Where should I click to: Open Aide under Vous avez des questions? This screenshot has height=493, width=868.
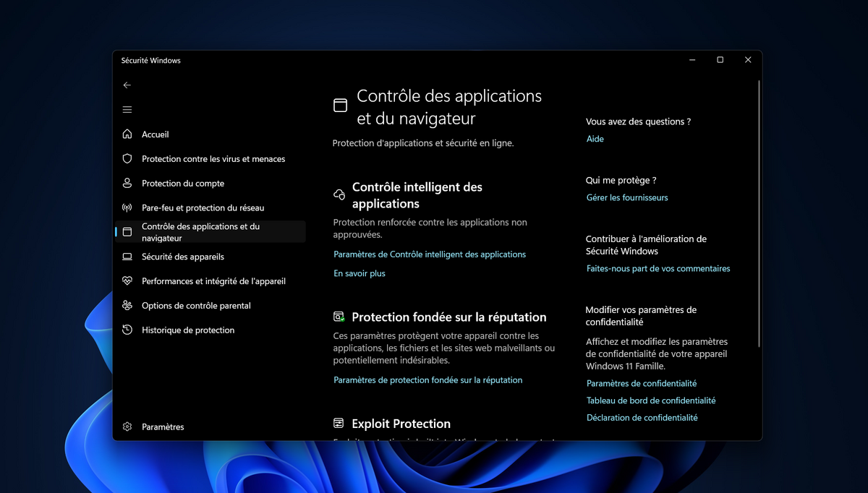coord(595,139)
